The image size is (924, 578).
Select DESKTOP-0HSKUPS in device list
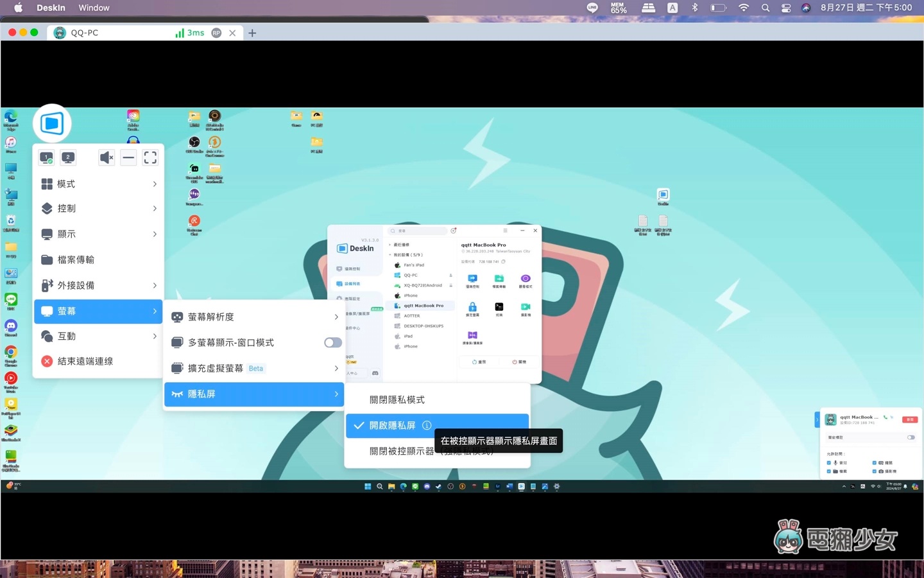click(x=421, y=326)
